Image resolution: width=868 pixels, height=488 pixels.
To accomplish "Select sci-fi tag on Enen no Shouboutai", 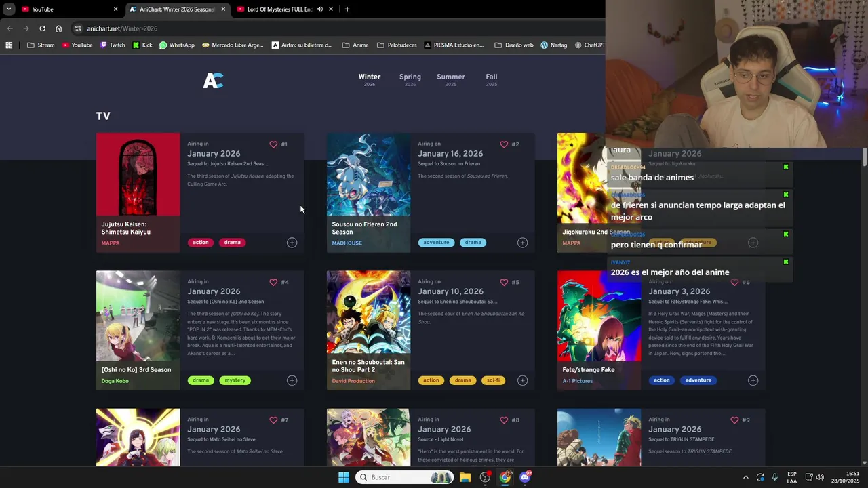I will point(493,380).
